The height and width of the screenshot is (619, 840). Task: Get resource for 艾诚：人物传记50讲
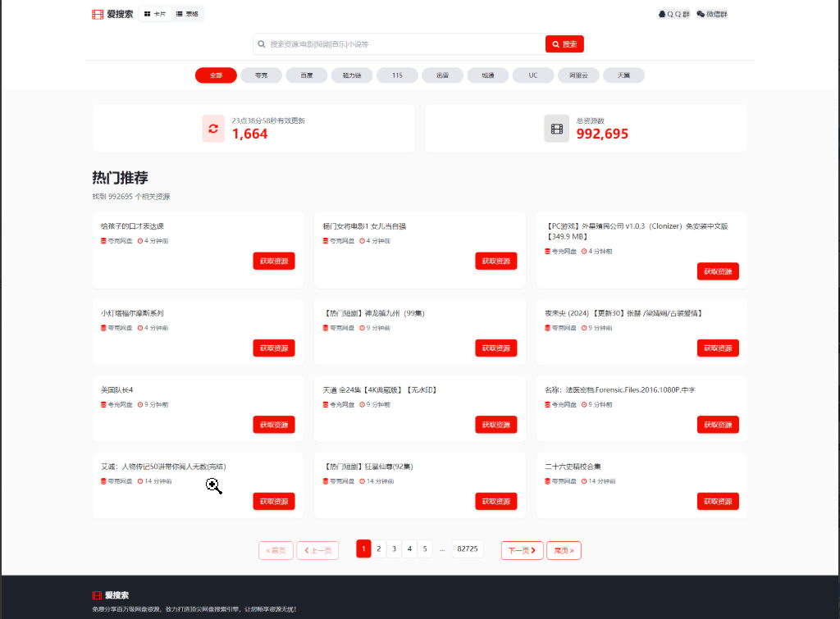pyautogui.click(x=274, y=501)
